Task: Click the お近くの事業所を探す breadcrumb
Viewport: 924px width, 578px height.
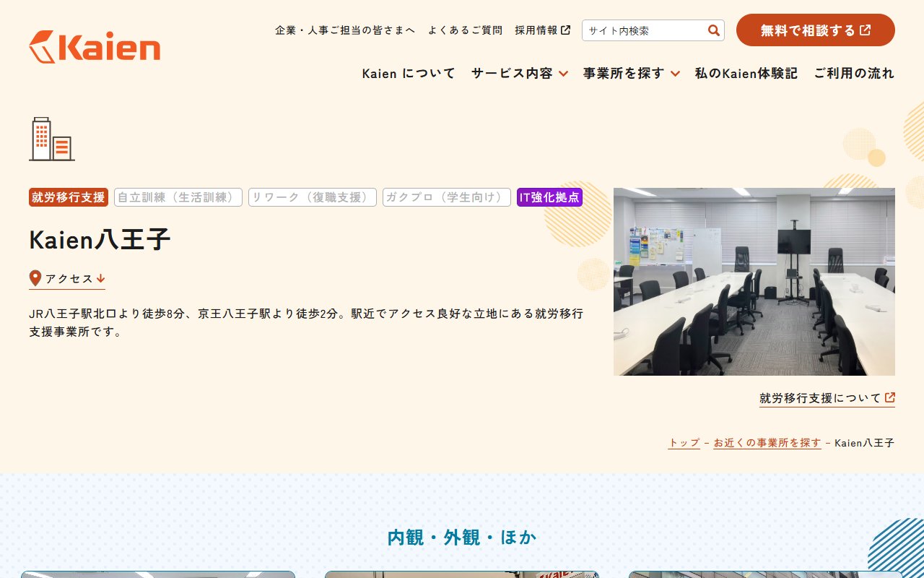Action: [767, 443]
